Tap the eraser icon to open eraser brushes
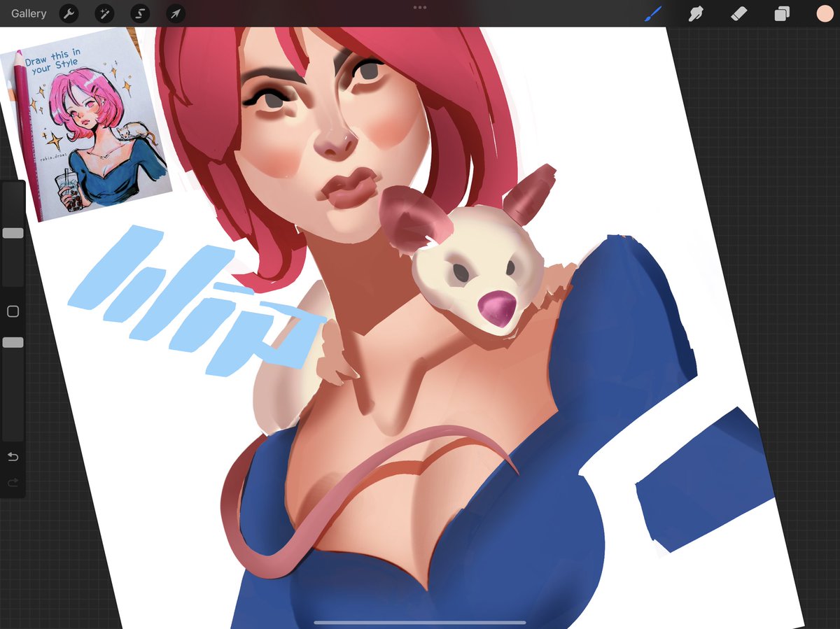The width and height of the screenshot is (840, 629). tap(738, 13)
